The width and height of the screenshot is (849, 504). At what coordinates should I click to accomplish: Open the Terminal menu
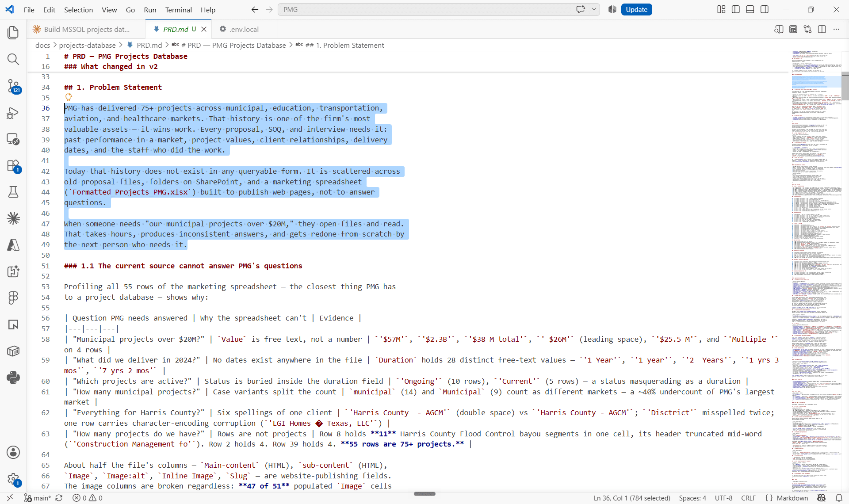coord(179,10)
